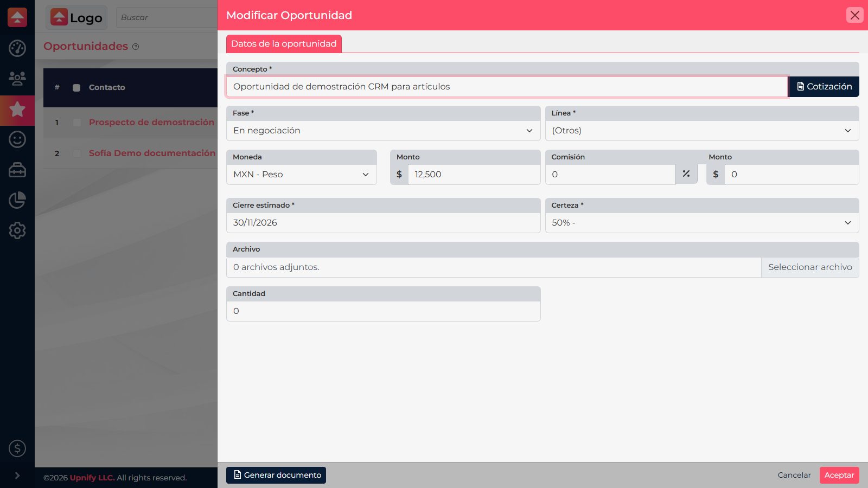Toggle the select-all checkbox in Contacto header
Image resolution: width=868 pixels, height=488 pixels.
(76, 88)
